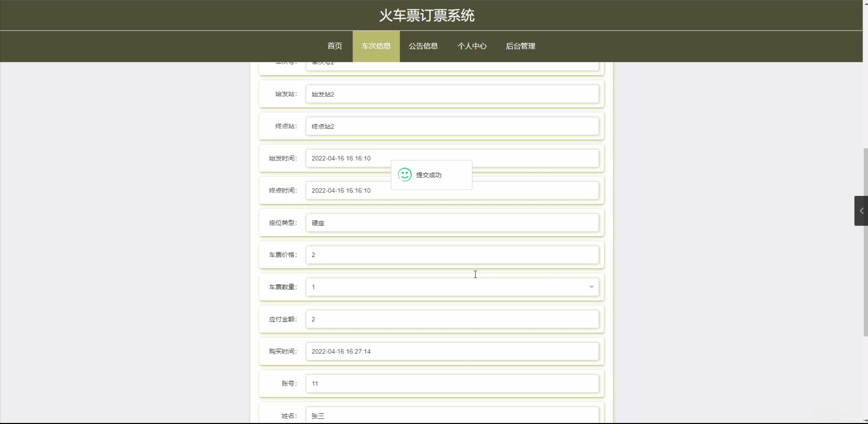Screen dimensions: 868x424
Task: Click the 火车票订票系统 page title
Action: tap(427, 16)
